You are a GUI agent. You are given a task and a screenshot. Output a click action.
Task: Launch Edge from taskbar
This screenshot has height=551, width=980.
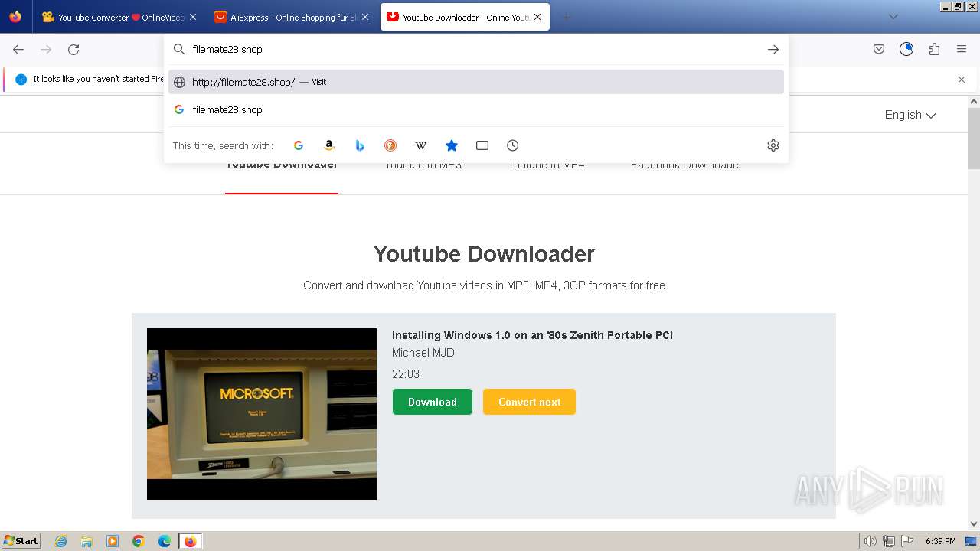(165, 541)
